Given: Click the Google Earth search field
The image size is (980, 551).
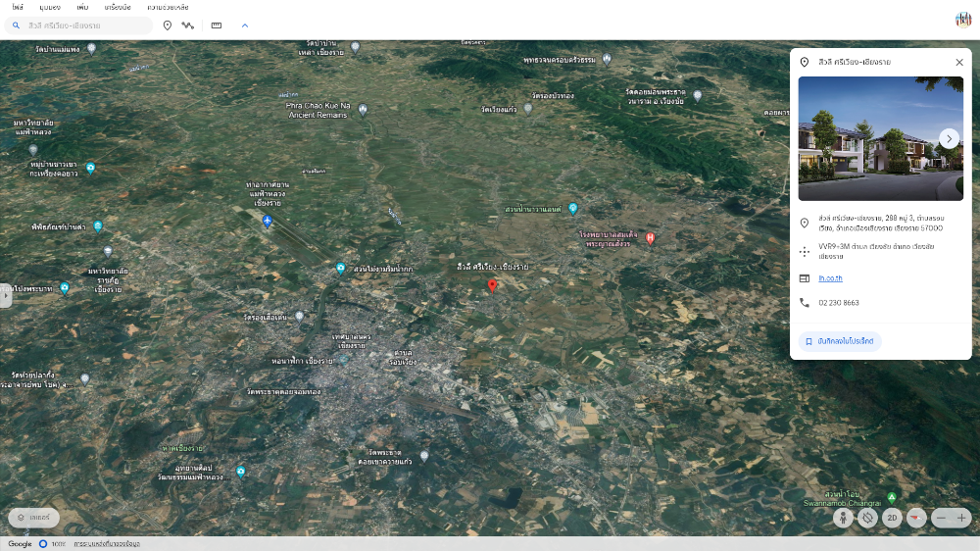Looking at the screenshot, I should [x=78, y=25].
